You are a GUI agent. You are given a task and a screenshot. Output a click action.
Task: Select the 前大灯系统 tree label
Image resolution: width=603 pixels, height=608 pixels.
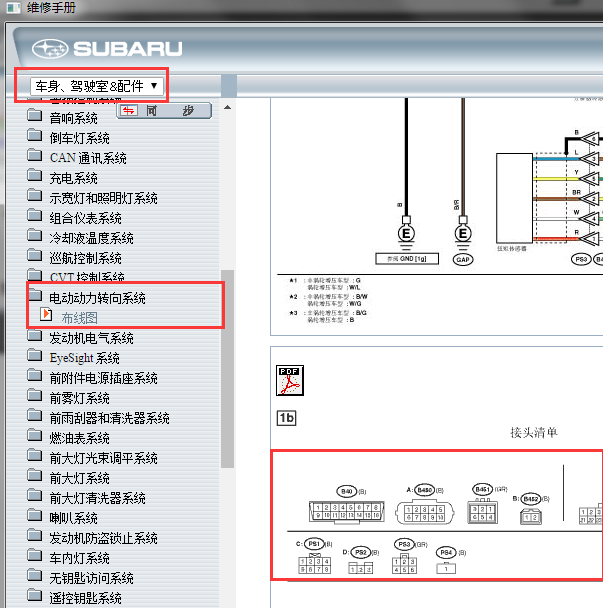(79, 478)
